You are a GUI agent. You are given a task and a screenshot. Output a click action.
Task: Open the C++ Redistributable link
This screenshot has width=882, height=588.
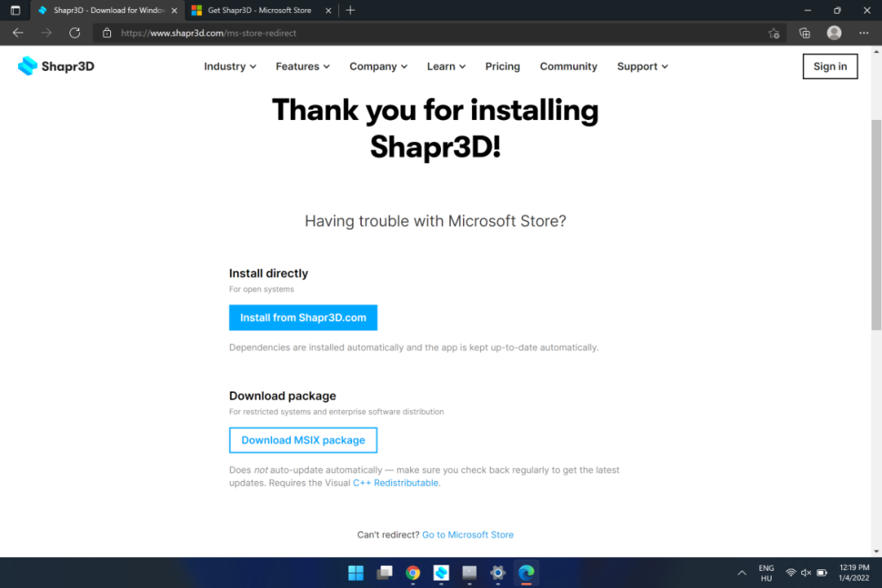coord(396,483)
